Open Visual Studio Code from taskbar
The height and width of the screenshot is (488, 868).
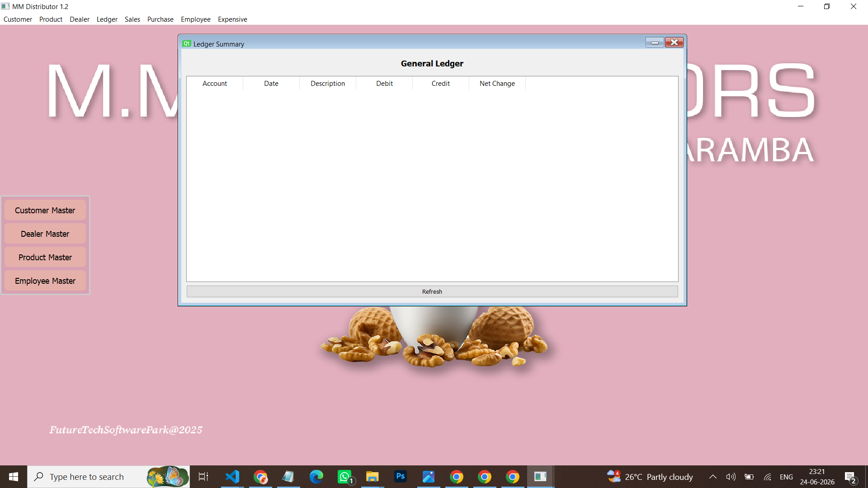(x=232, y=477)
